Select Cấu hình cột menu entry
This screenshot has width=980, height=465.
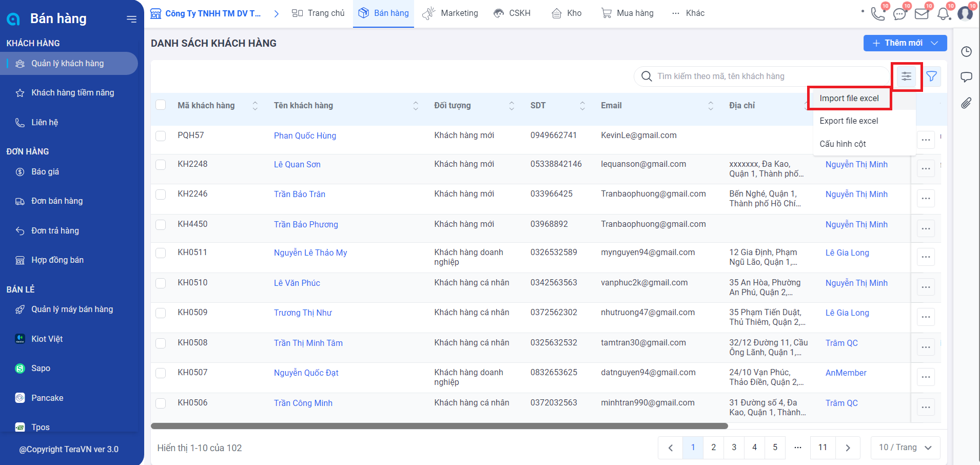[843, 144]
